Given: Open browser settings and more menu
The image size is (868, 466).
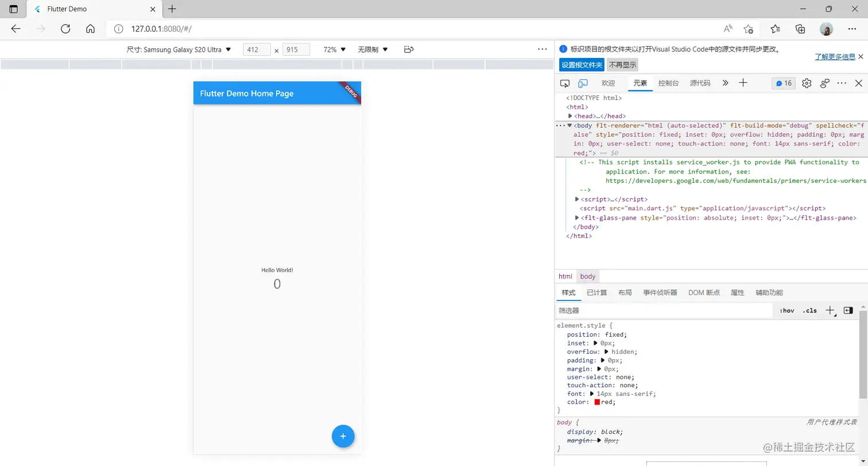Looking at the screenshot, I should tap(852, 29).
